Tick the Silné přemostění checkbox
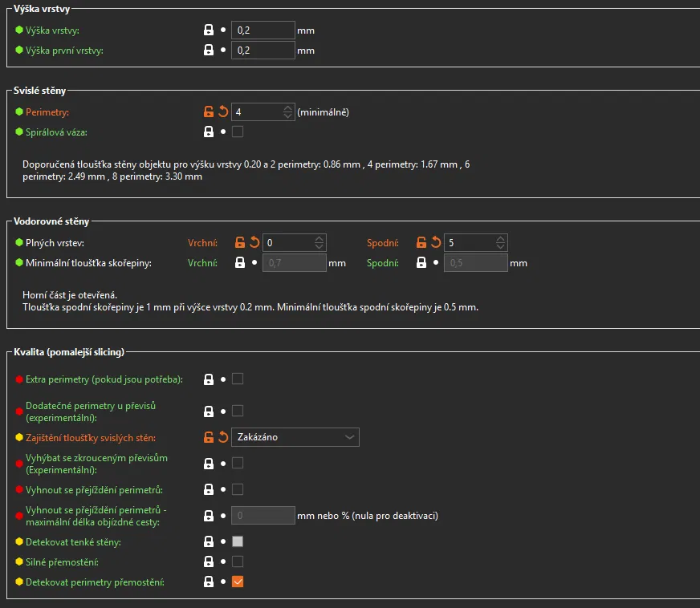This screenshot has height=608, width=700. pos(238,561)
